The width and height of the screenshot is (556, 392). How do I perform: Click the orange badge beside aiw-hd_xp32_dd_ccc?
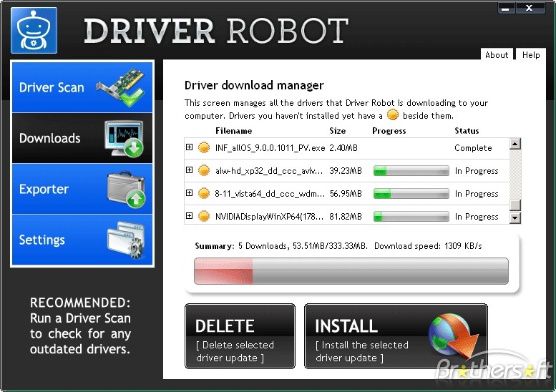tap(203, 170)
